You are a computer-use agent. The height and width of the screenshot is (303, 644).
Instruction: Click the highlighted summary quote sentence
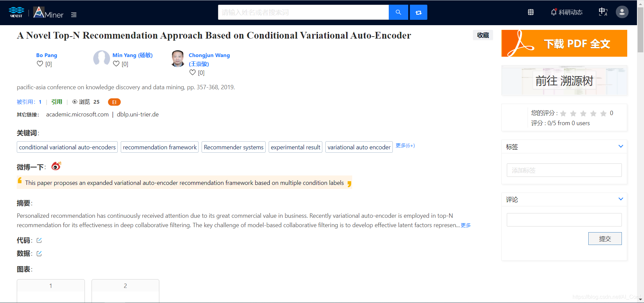point(184,183)
